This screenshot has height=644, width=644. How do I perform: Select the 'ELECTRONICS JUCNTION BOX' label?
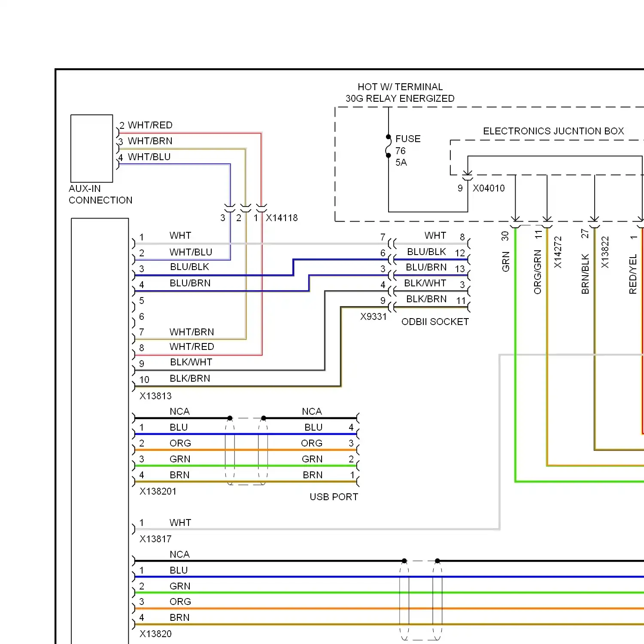[553, 131]
